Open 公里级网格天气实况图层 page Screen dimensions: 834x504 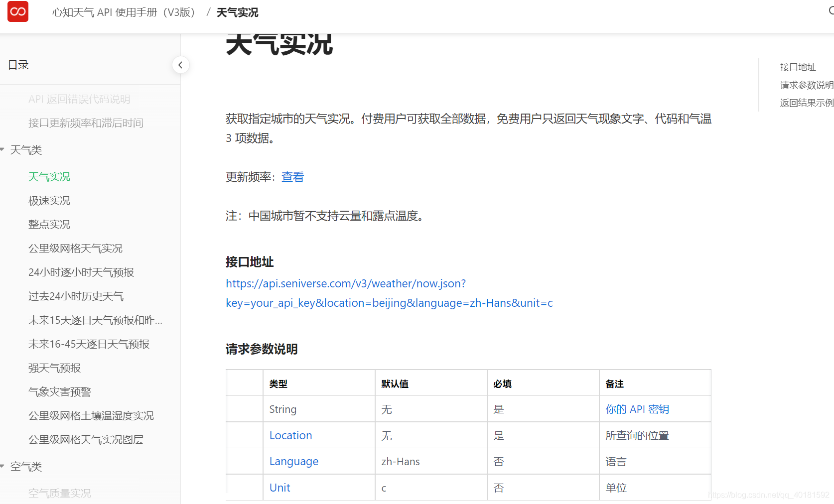tap(86, 440)
